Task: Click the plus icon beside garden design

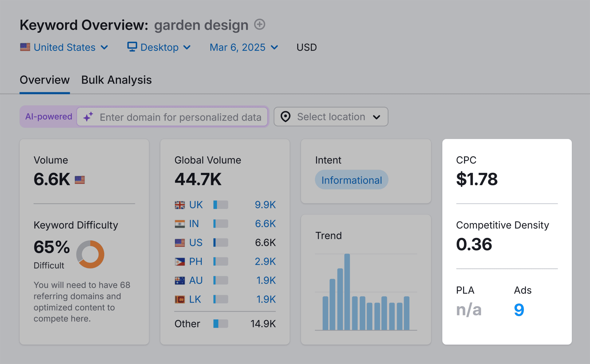Action: (260, 24)
